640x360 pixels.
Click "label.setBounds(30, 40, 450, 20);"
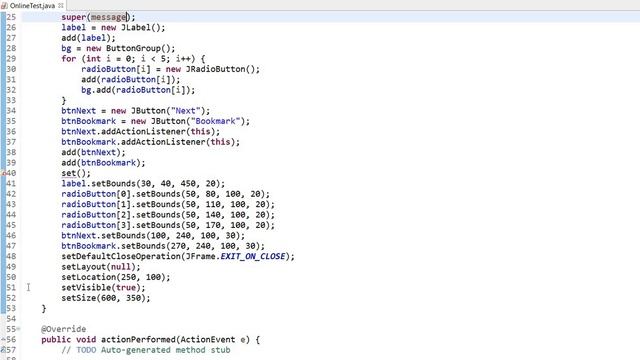coord(143,184)
